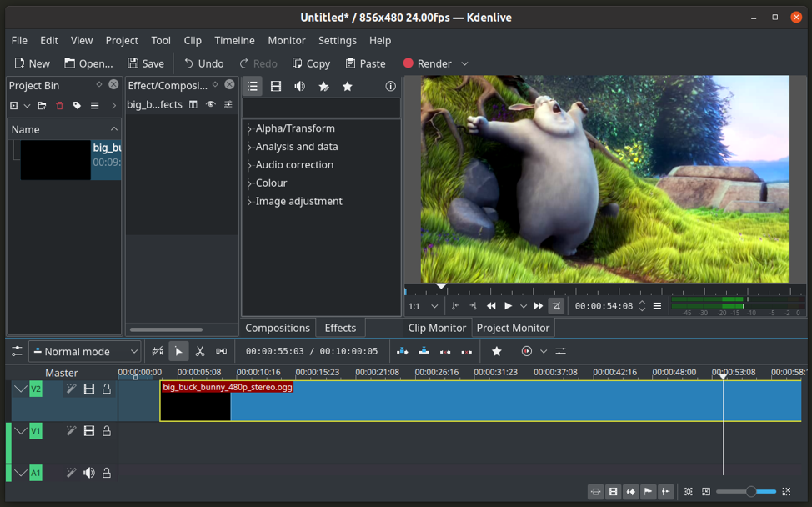Click the play button in monitor
The width and height of the screenshot is (812, 507).
coord(508,306)
